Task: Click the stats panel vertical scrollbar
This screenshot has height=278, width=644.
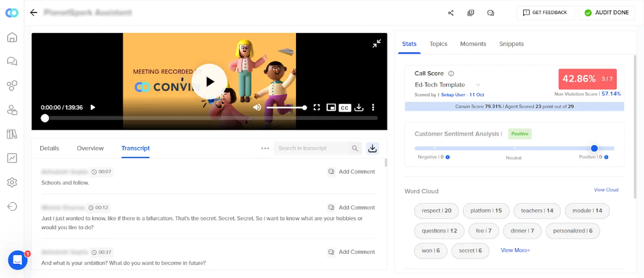Action: point(635,127)
